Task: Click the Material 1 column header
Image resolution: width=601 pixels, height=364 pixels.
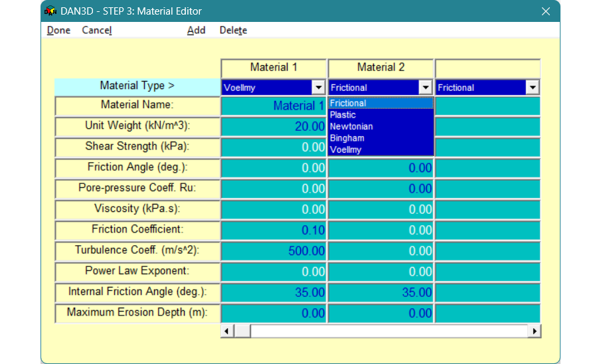Action: (274, 68)
